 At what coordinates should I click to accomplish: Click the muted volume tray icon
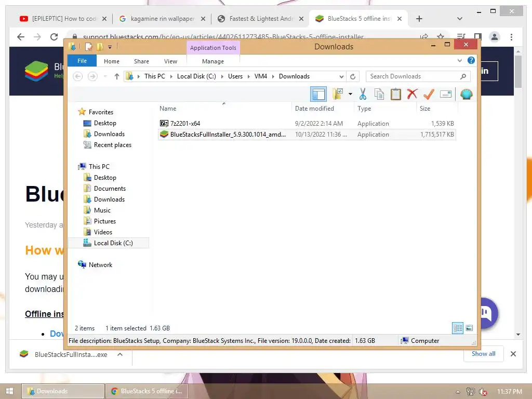coord(483,392)
